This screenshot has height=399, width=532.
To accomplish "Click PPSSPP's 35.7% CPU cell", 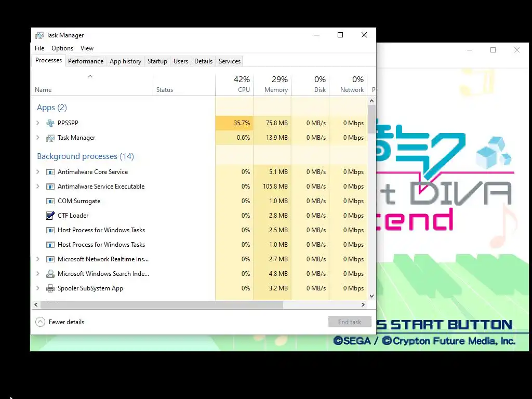I will [234, 123].
